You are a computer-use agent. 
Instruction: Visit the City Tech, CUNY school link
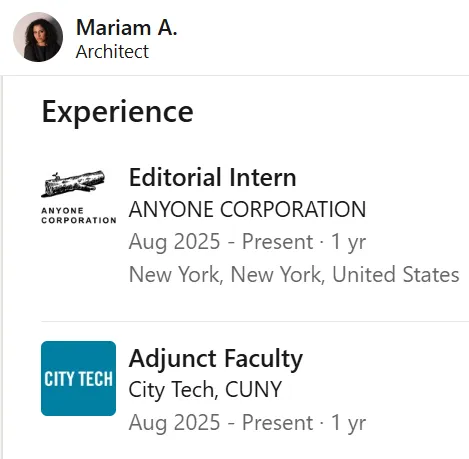tap(205, 390)
